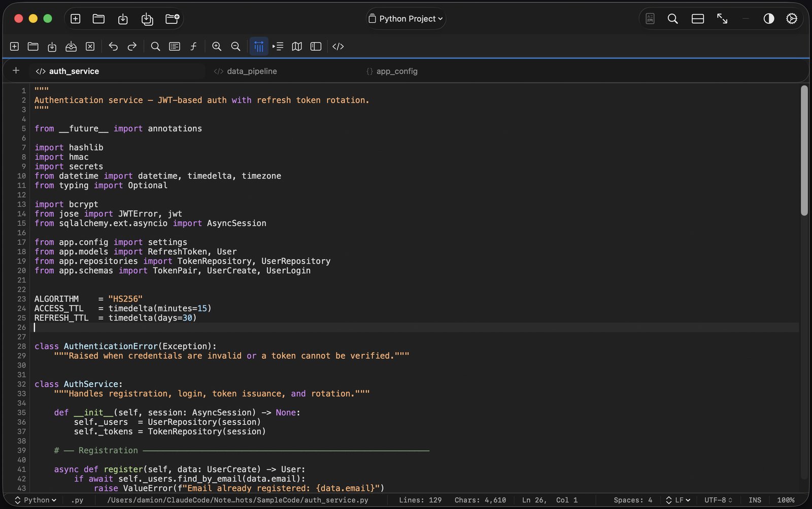This screenshot has height=509, width=812.
Task: Click the save icon in the toolbar
Action: pyautogui.click(x=52, y=47)
